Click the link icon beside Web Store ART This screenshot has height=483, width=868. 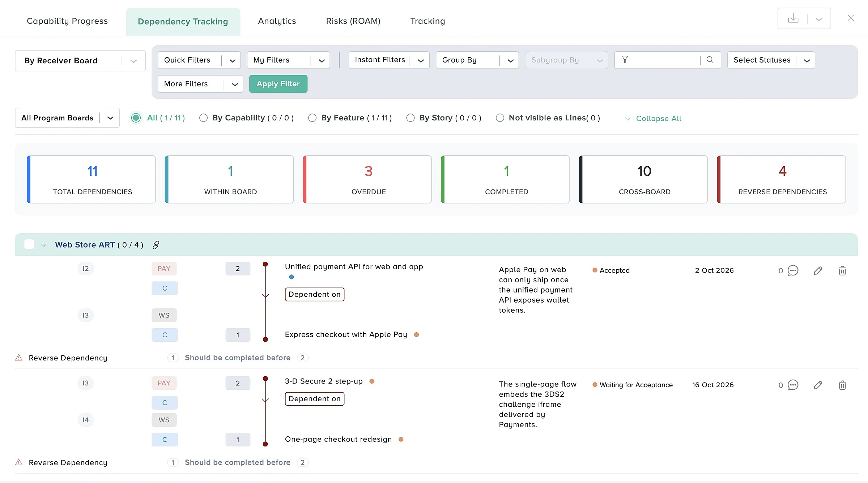click(156, 245)
